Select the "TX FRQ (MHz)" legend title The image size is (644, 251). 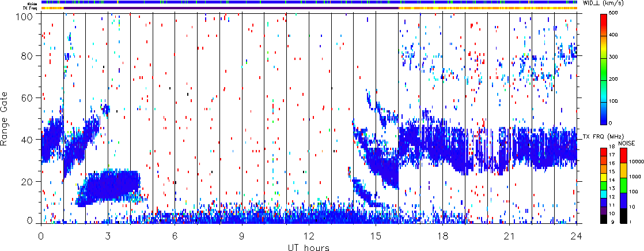click(x=603, y=137)
